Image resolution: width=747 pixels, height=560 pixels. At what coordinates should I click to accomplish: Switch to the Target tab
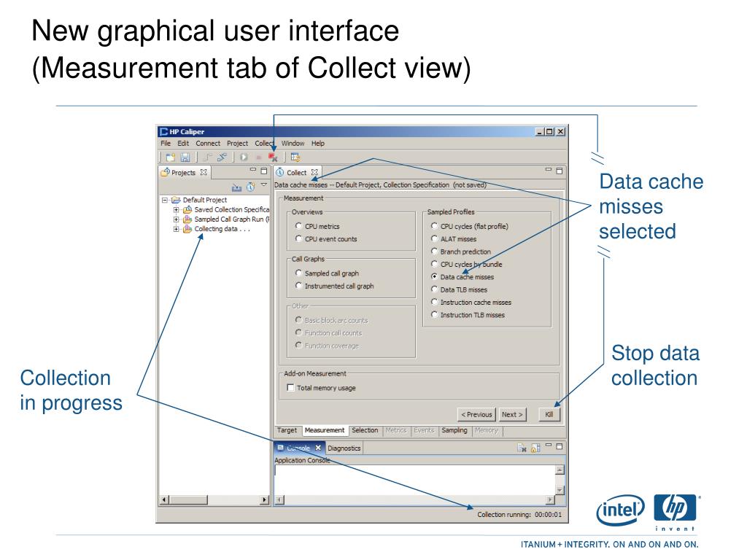coord(287,430)
